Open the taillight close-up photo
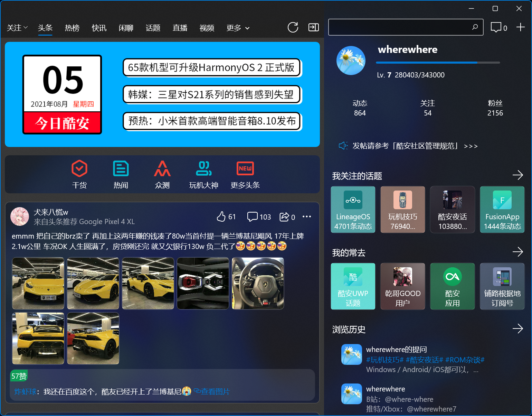Screen dimensions: 532x416 pyautogui.click(x=203, y=283)
